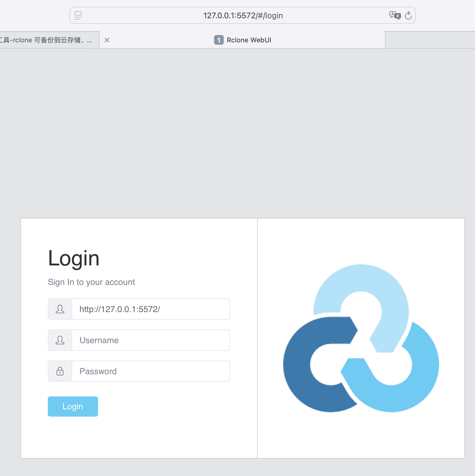Focus the Password input field
This screenshot has height=476, width=475.
pyautogui.click(x=151, y=371)
